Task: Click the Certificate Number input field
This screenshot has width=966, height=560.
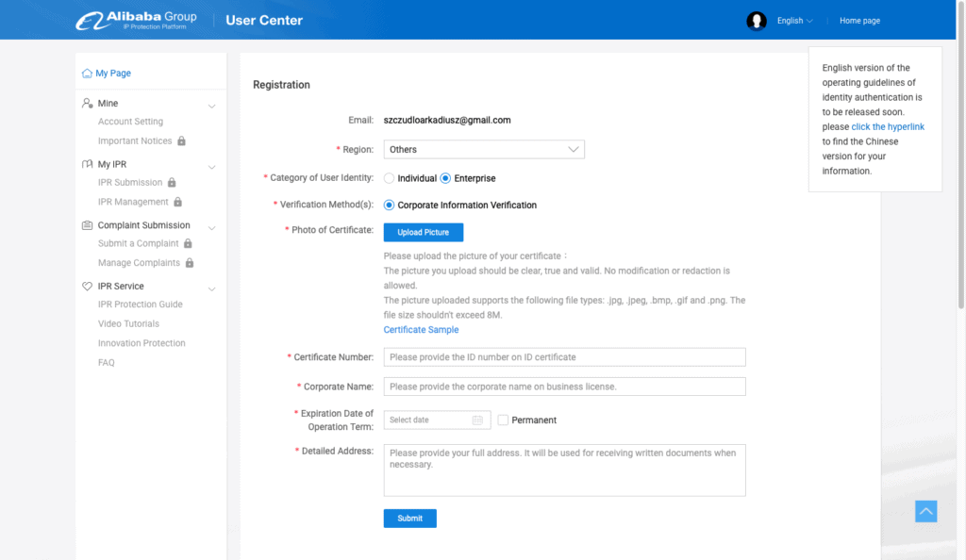Action: pos(564,357)
